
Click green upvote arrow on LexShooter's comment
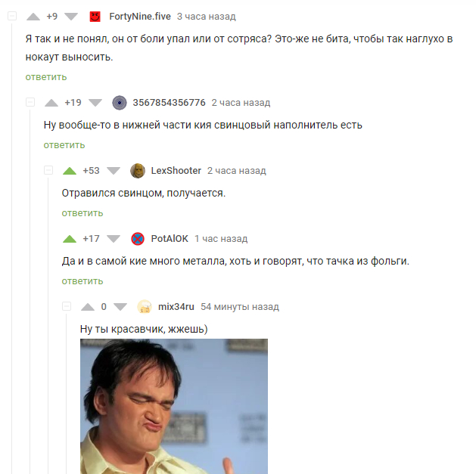point(70,171)
